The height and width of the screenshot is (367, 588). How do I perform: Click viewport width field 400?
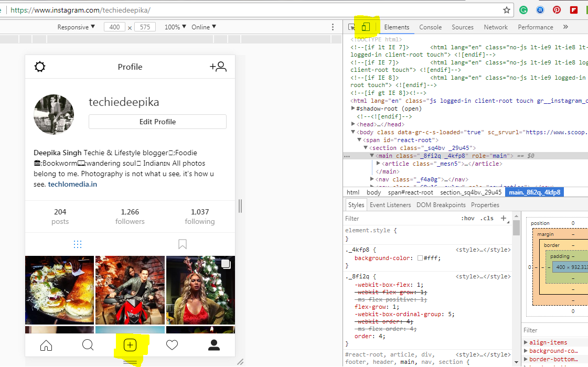(x=114, y=27)
